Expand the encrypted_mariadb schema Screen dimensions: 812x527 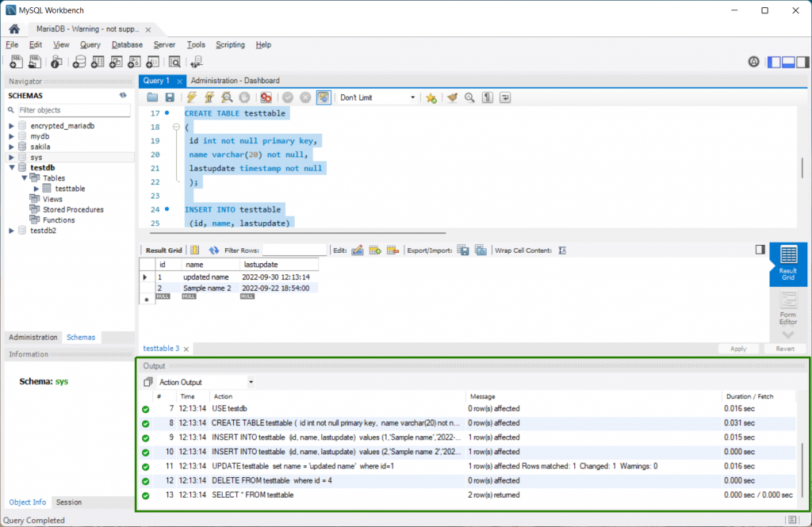click(11, 126)
